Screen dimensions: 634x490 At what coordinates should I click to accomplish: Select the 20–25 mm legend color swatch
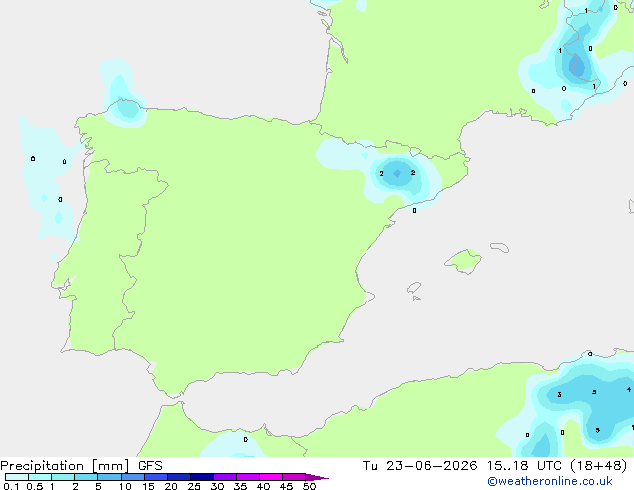178,477
